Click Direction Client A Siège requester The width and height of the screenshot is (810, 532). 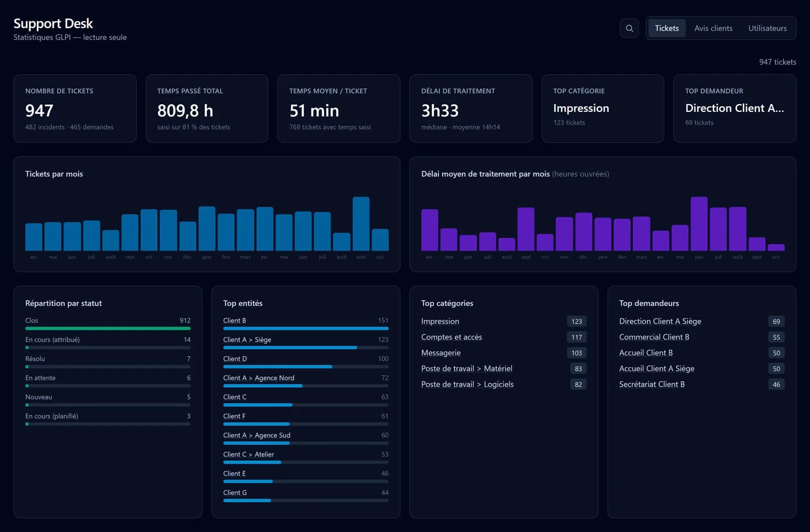click(660, 321)
